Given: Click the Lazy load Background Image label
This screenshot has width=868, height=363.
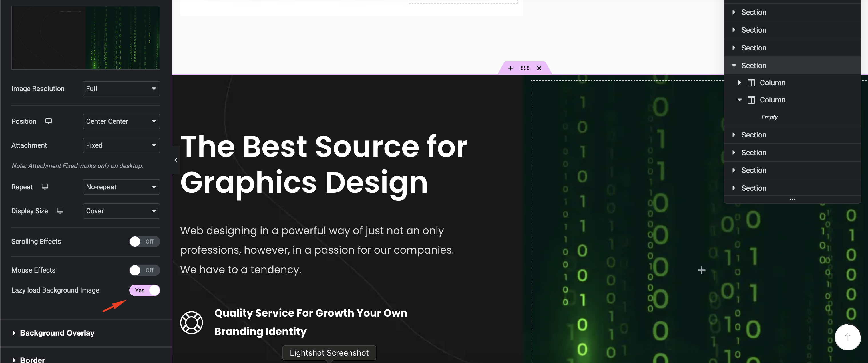Looking at the screenshot, I should (x=55, y=290).
